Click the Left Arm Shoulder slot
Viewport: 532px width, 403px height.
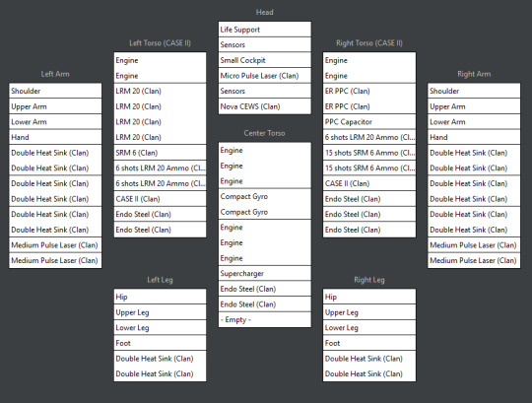55,91
